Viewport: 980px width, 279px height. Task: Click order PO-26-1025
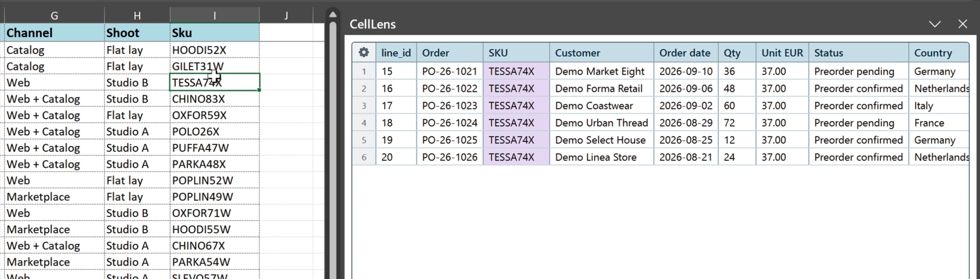tap(450, 140)
